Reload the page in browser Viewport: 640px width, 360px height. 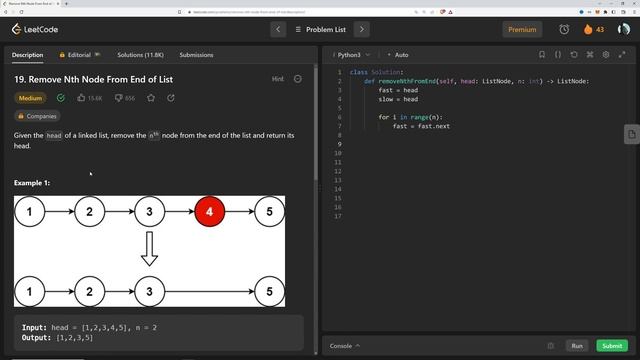[21, 12]
